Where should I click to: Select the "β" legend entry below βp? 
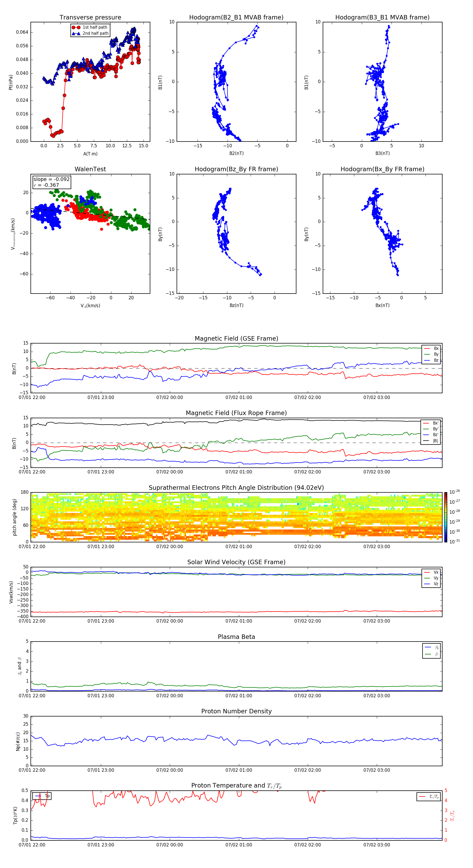click(431, 654)
